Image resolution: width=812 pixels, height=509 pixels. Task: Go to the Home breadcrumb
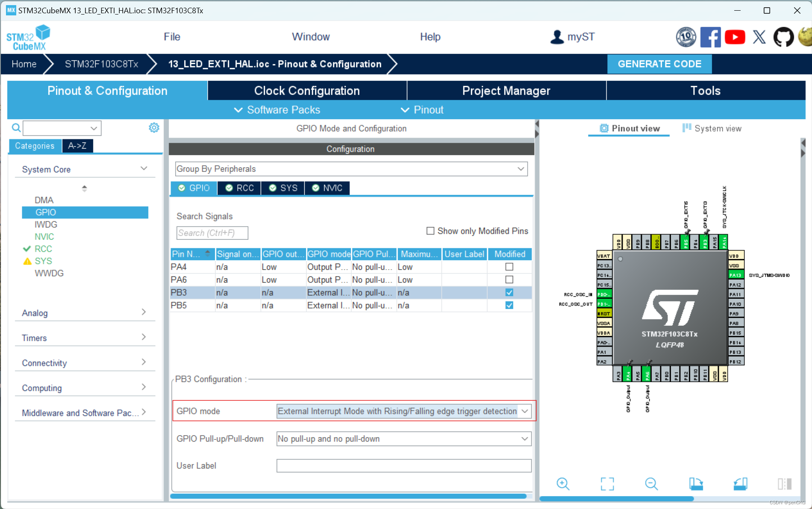tap(24, 64)
